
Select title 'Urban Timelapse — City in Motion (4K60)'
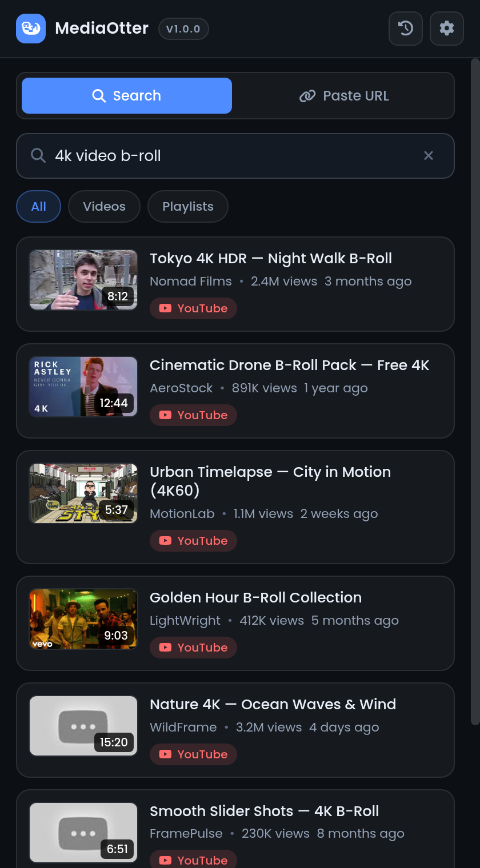coord(270,481)
